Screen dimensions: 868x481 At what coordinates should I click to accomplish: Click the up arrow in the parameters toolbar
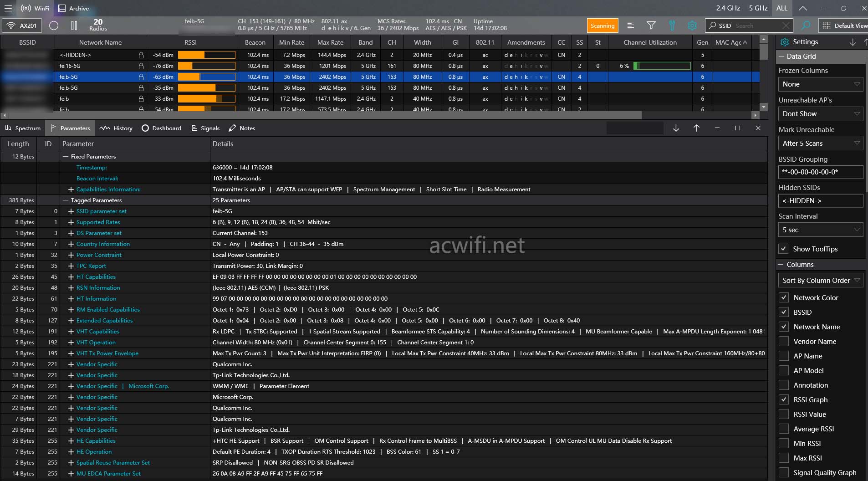coord(696,128)
